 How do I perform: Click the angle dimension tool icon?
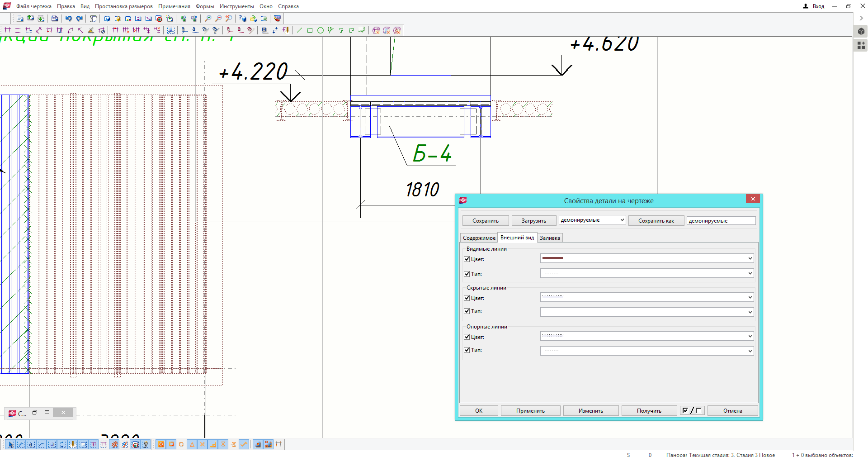point(90,30)
